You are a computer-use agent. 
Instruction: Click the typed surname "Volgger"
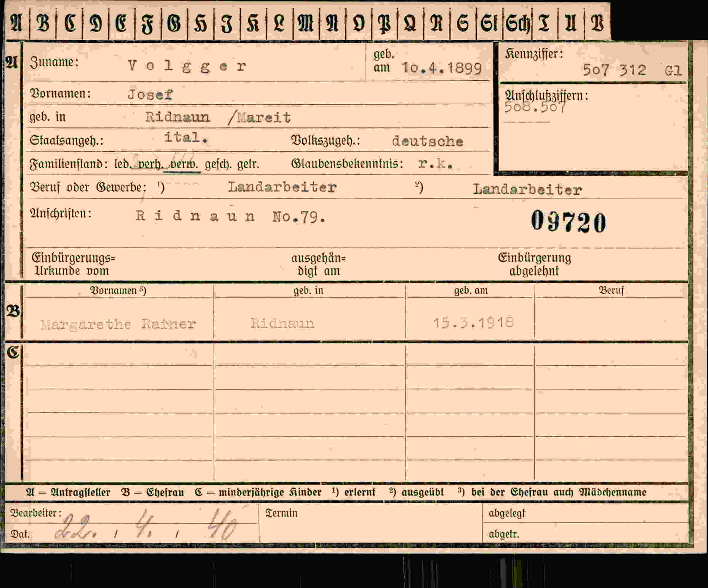187,66
